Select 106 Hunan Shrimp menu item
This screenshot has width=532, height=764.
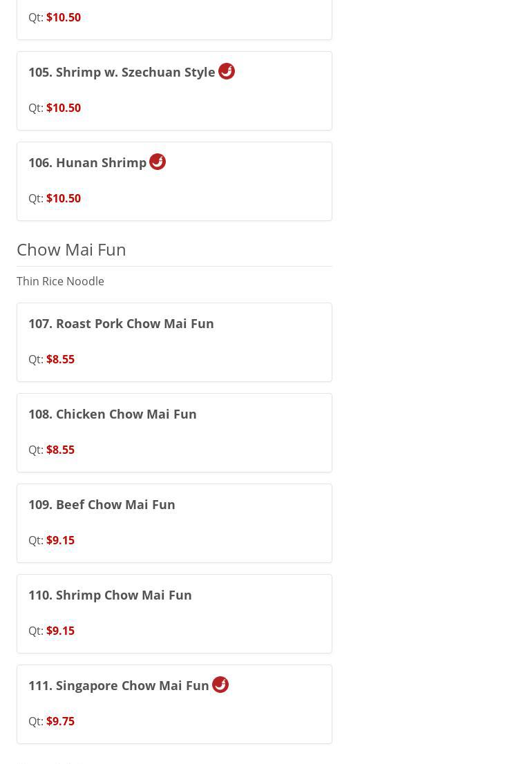(87, 163)
